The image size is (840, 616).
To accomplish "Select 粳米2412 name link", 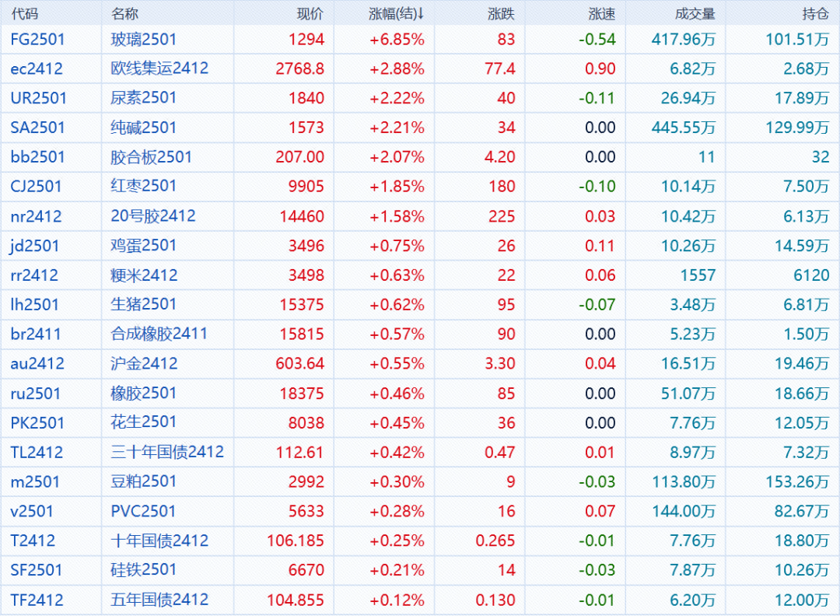I will point(144,275).
